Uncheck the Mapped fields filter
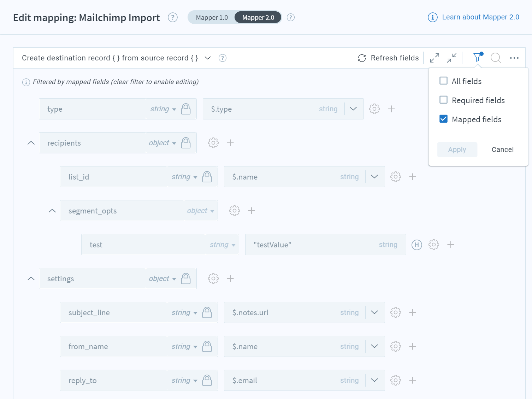 tap(443, 119)
